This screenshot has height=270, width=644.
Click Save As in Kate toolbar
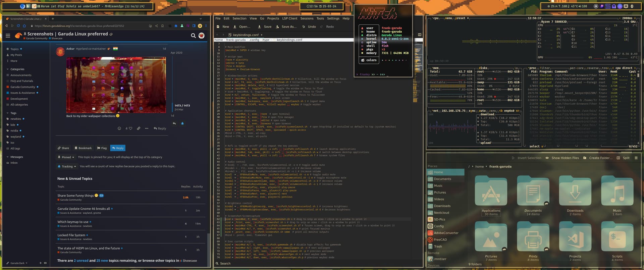286,27
